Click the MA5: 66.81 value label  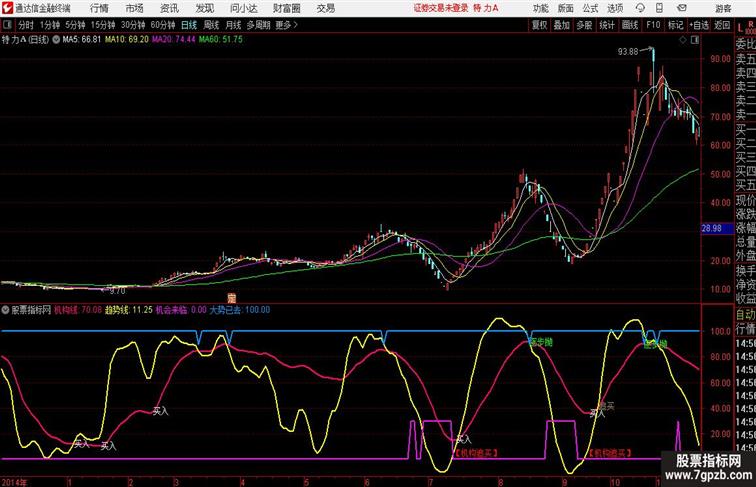pyautogui.click(x=81, y=40)
